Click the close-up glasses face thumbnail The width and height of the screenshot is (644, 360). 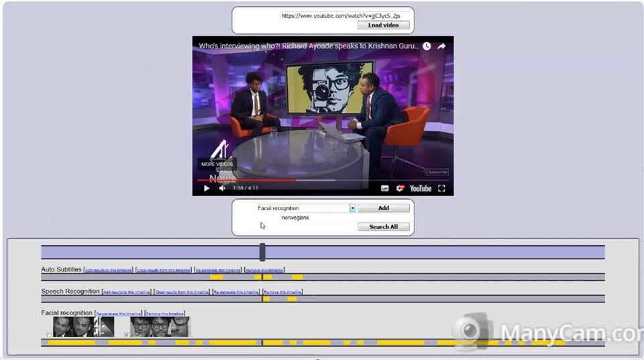[x=180, y=327]
